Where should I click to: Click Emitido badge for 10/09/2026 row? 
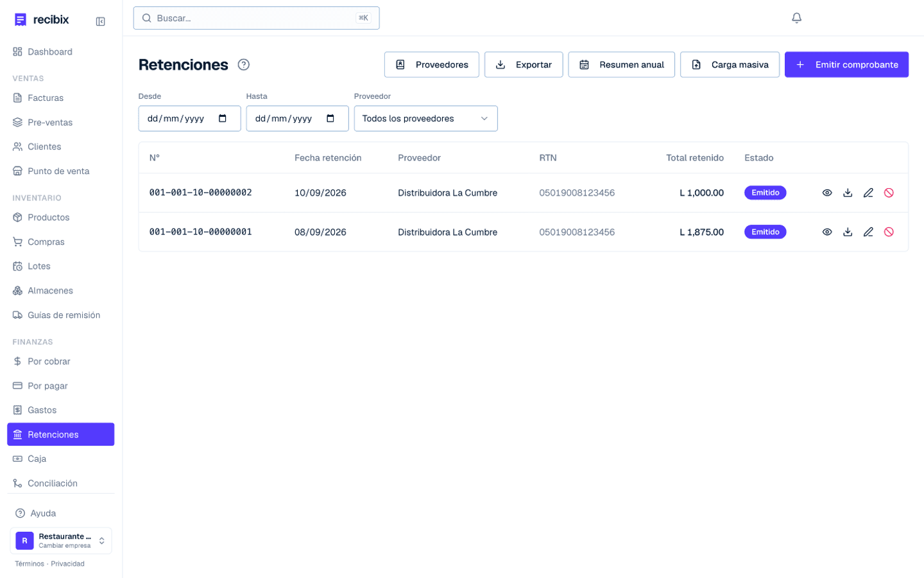coord(766,193)
